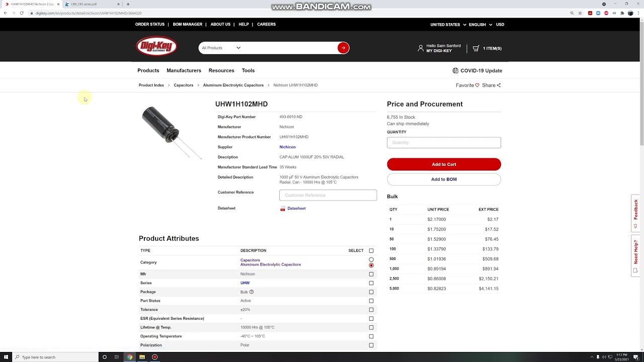Image resolution: width=644 pixels, height=362 pixels.
Task: Check the Part Status Active checkbox
Action: (371, 301)
